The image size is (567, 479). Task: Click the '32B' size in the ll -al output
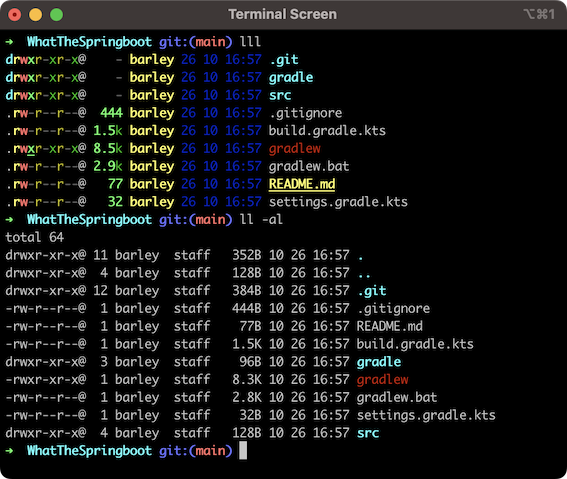[x=250, y=415]
